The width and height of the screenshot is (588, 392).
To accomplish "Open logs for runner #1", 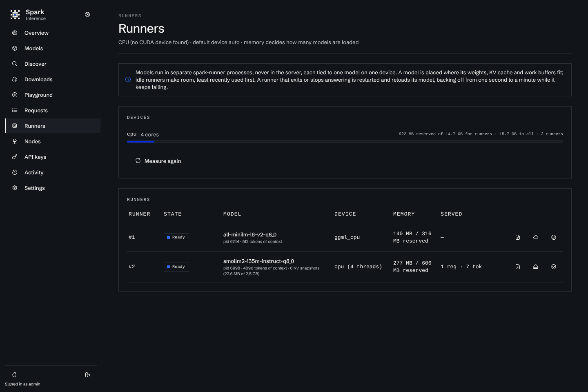I will [518, 237].
